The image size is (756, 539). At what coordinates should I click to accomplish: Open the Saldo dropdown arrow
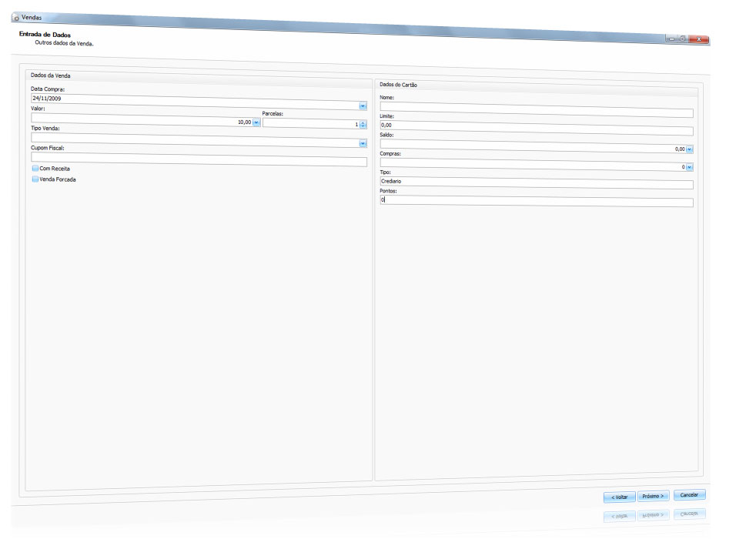click(690, 149)
